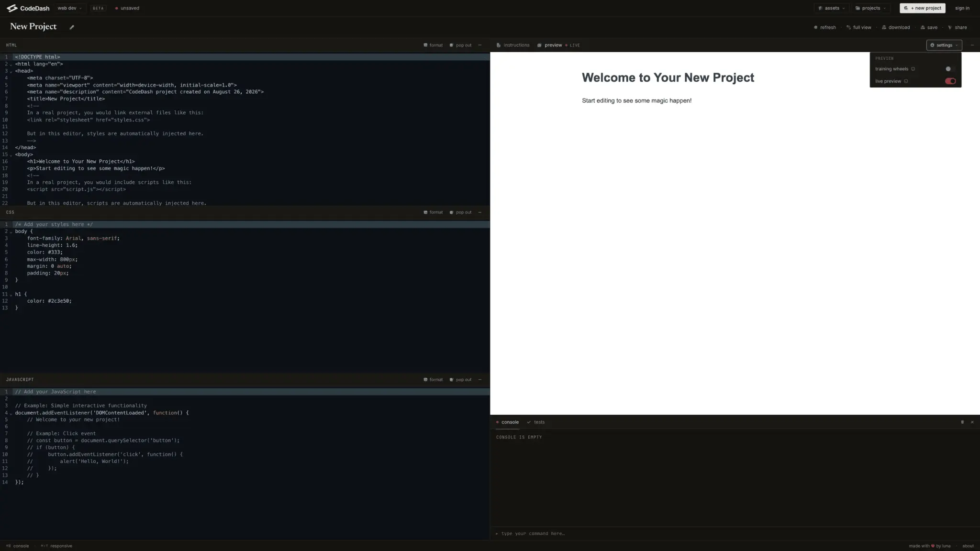Collapse the CSS editor panel with minus icon
The height and width of the screenshot is (551, 980).
(x=480, y=212)
